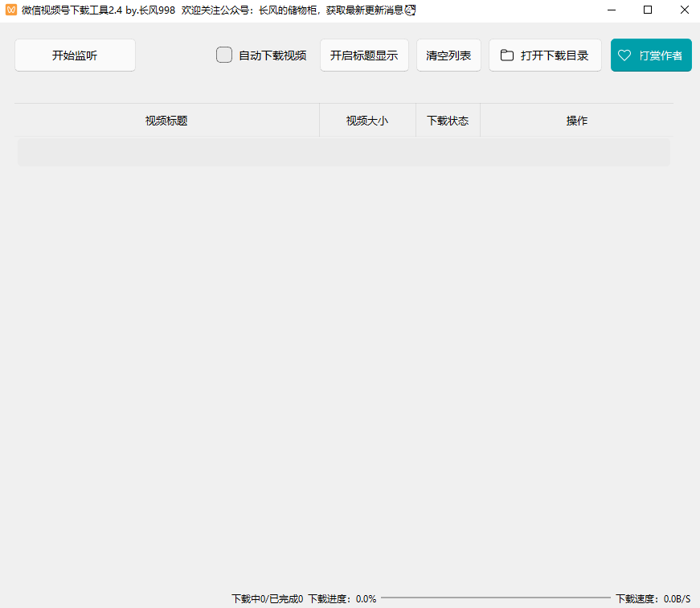Viewport: 700px width, 608px height.
Task: Click the 下载中0/已完成0 status text
Action: pos(267,598)
